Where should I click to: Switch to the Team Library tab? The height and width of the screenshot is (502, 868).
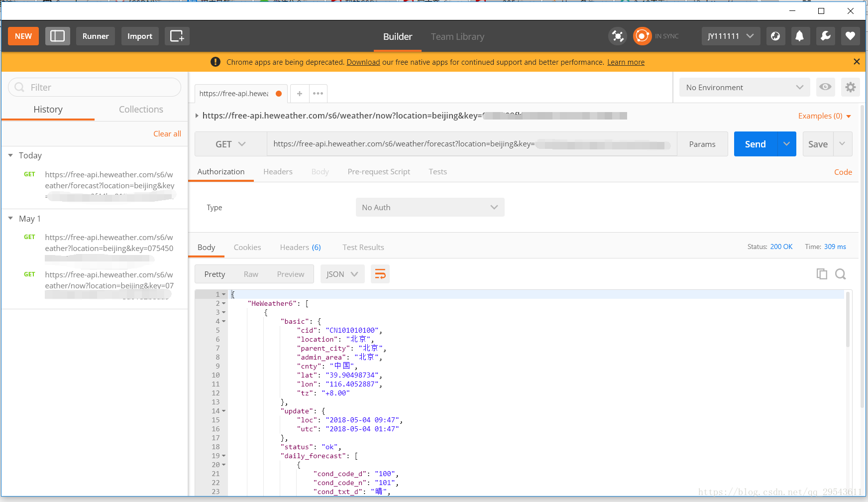click(457, 36)
